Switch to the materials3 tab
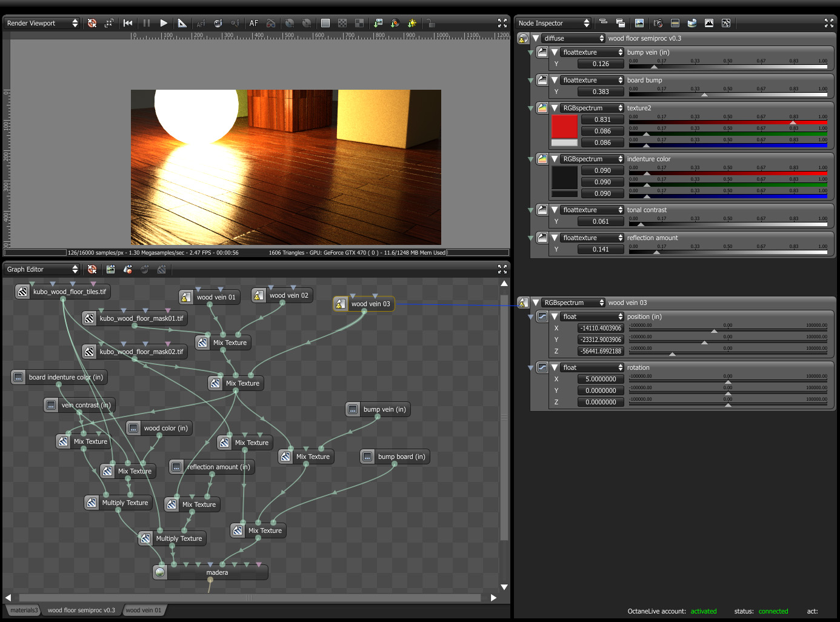 point(24,610)
